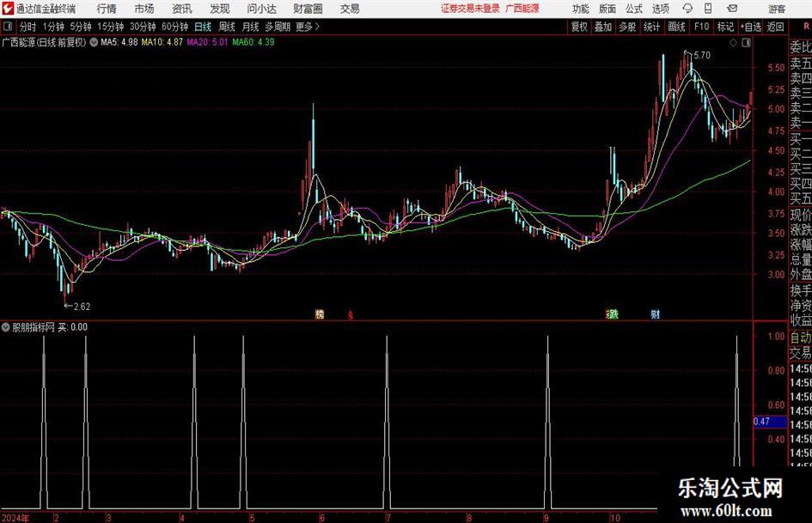Open the 资讯 menu
Viewport: 812px width, 523px height.
[x=182, y=9]
